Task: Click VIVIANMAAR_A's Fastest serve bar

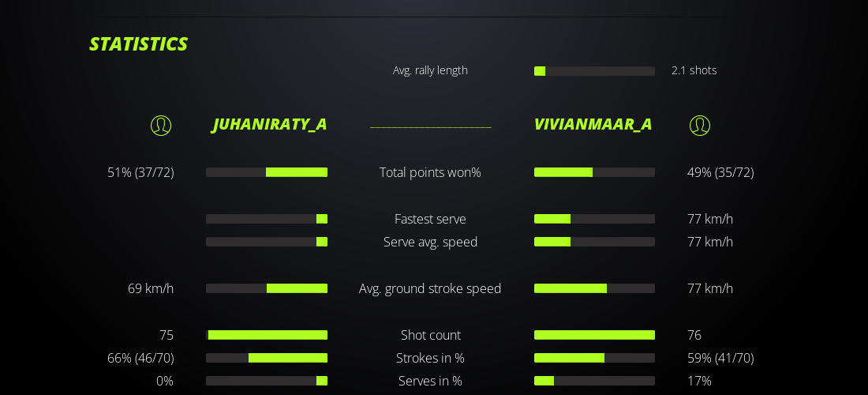Action: (x=594, y=219)
